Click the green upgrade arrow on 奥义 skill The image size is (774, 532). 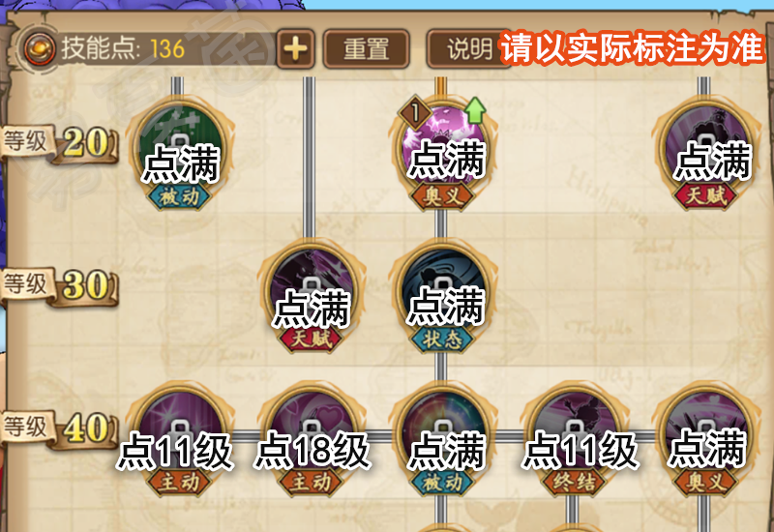pos(474,110)
